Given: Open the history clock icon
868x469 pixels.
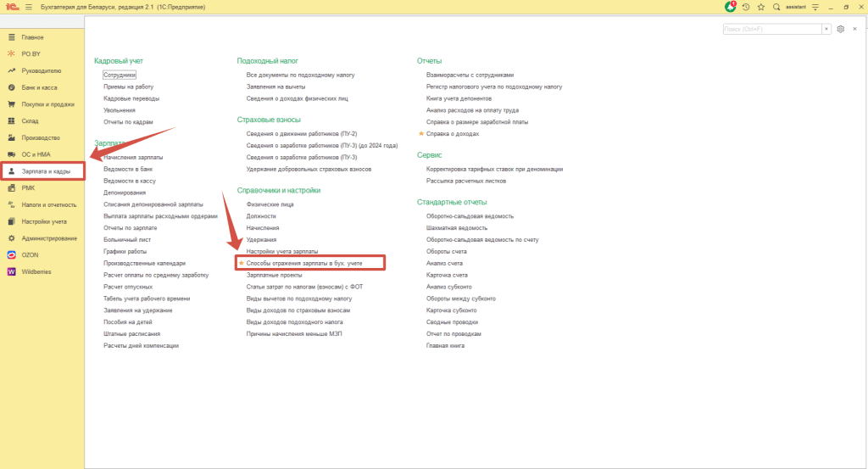Looking at the screenshot, I should click(x=746, y=7).
